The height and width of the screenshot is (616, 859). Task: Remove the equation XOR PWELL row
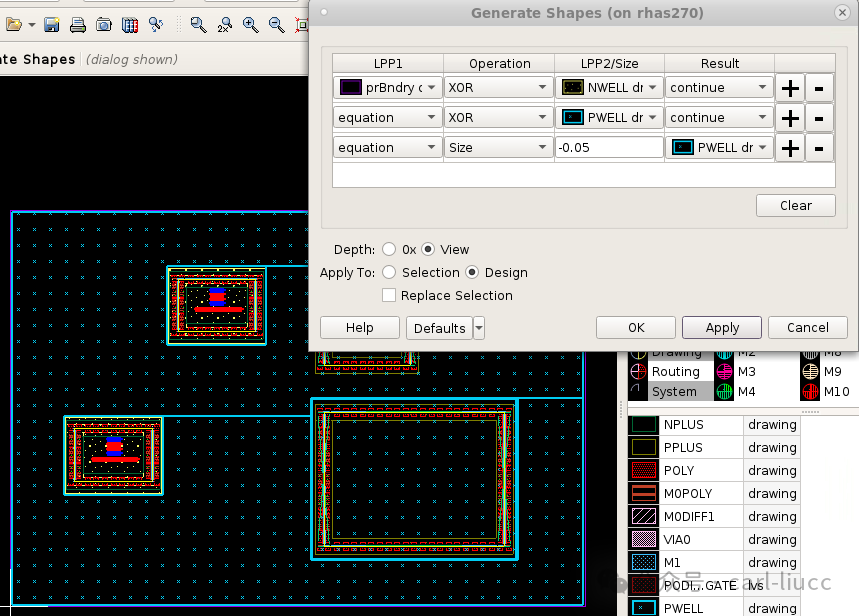coord(819,118)
